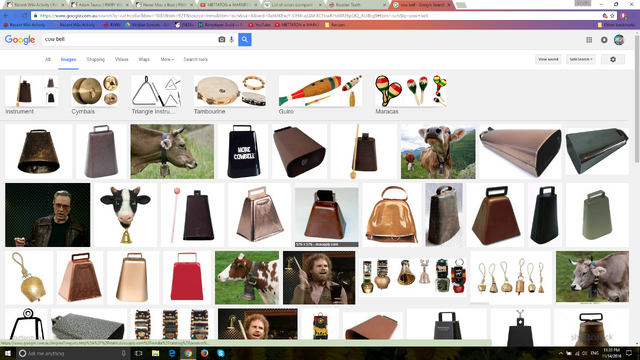Open File Explorer from taskbar
Screen dimensions: 640x360
(x=155, y=353)
